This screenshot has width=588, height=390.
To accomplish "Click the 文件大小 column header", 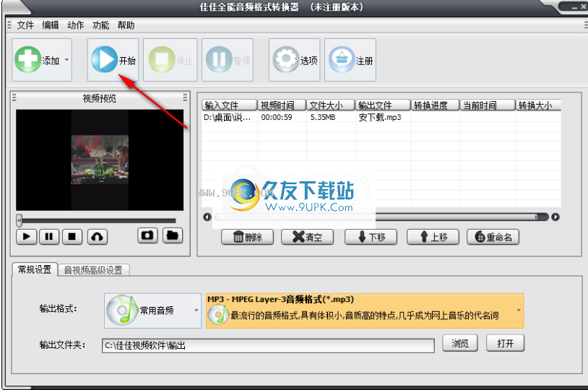I will click(331, 105).
